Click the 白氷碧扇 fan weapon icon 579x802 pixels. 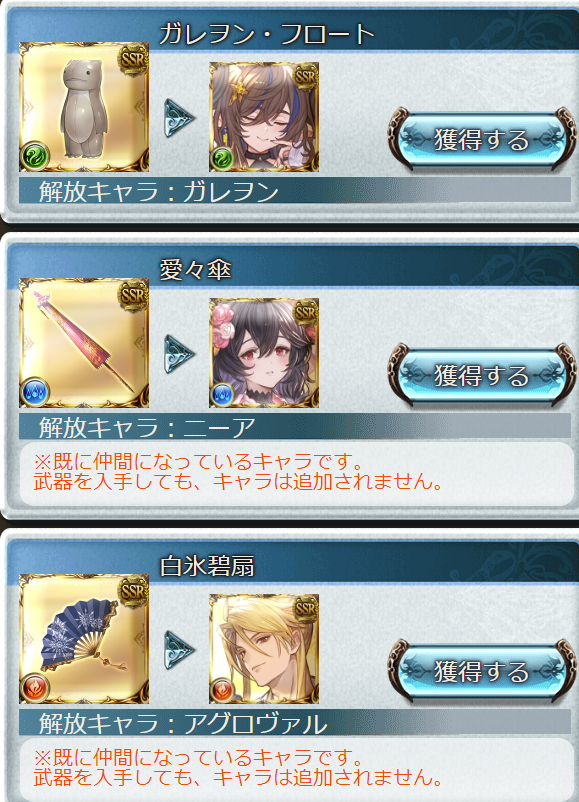pyautogui.click(x=84, y=639)
